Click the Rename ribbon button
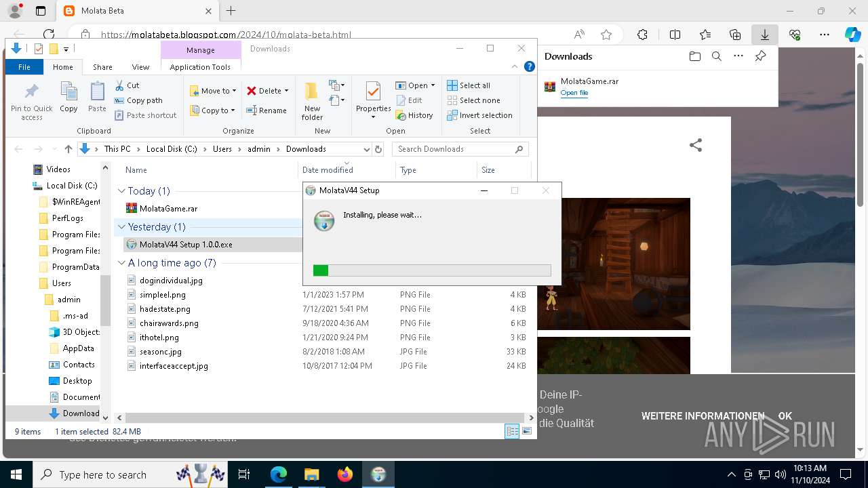The image size is (868, 488). tap(266, 110)
